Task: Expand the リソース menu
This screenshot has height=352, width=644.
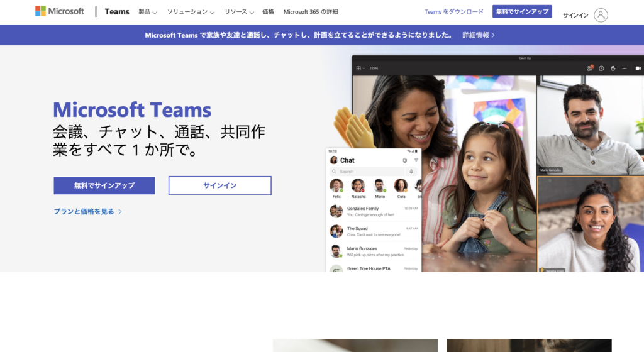Action: tap(239, 12)
